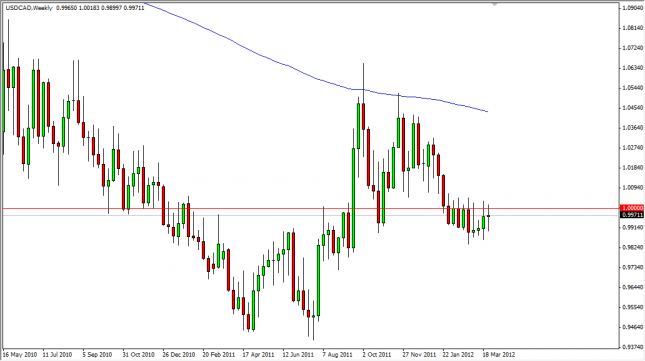Click the 12 Jun 2011 date label
This screenshot has height=361, width=645.
[298, 354]
